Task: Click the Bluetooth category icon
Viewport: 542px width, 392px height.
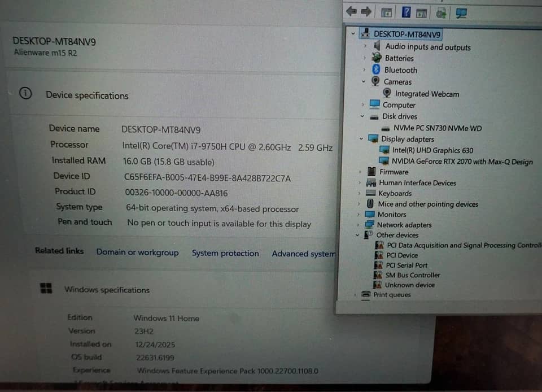Action: [376, 69]
